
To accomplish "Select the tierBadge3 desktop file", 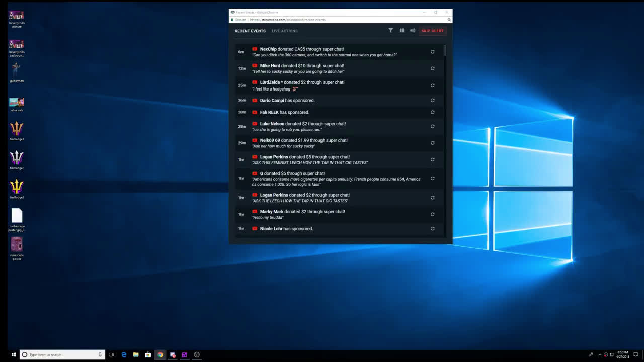I will pyautogui.click(x=17, y=190).
